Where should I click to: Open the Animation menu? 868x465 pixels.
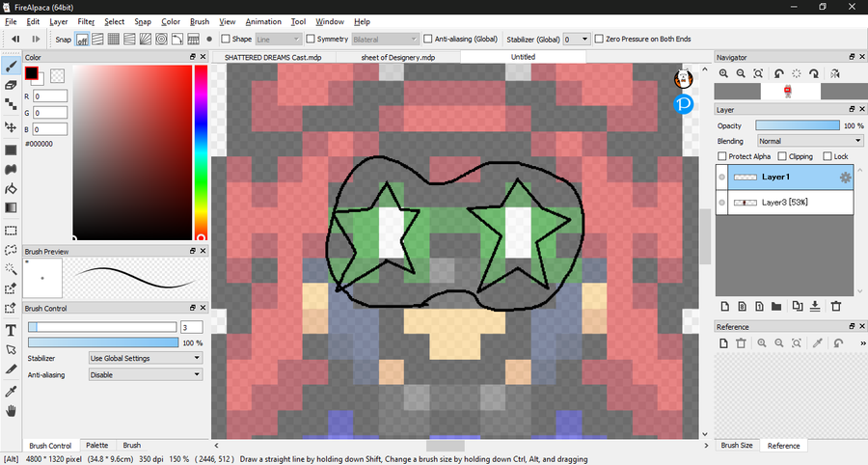coord(263,21)
